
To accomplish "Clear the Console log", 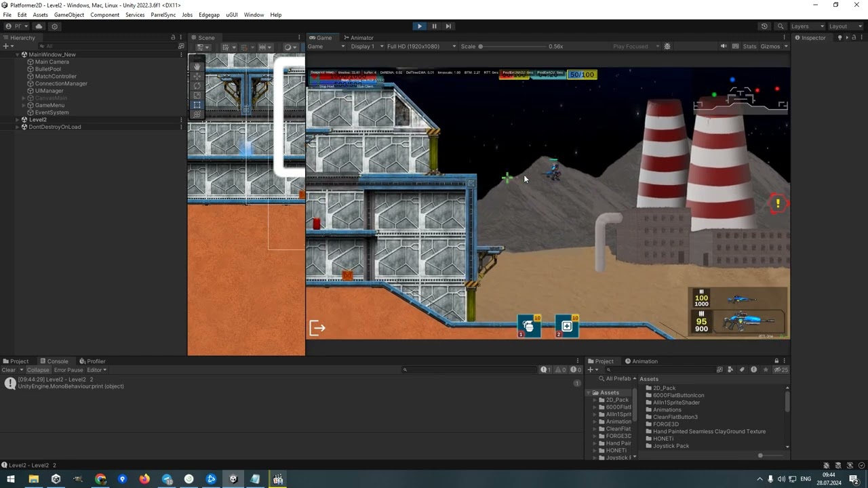I will 9,370.
